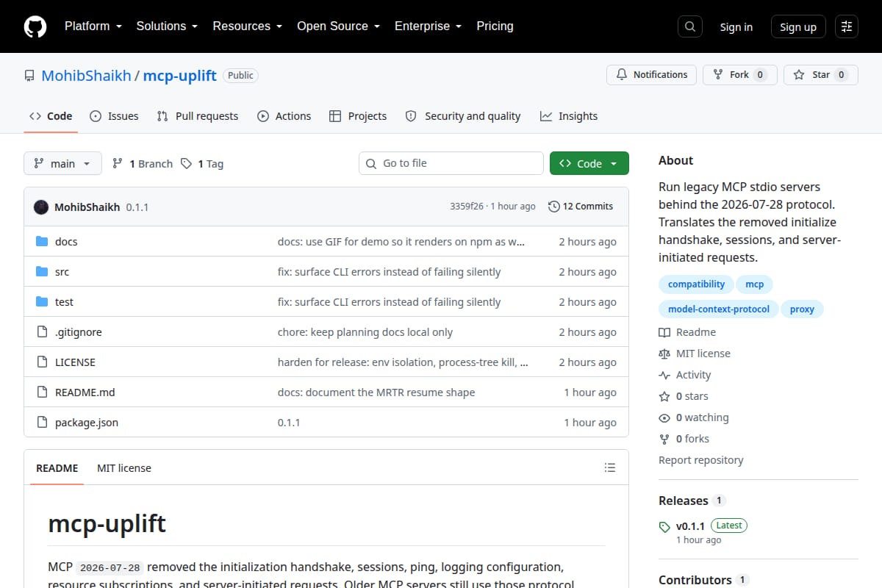The width and height of the screenshot is (882, 588).
Task: Click the README.md file icon
Action: point(42,392)
